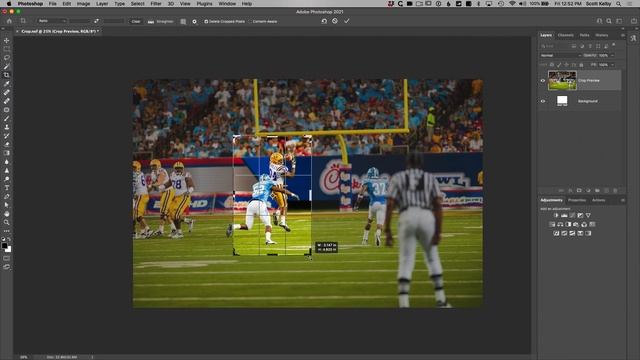Open the layer Opacity dropdown arrow
Image resolution: width=640 pixels, height=360 pixels.
[x=612, y=56]
